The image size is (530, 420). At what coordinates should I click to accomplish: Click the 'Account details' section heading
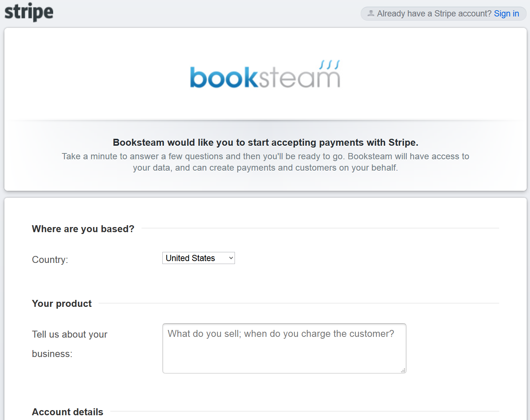[x=68, y=412]
